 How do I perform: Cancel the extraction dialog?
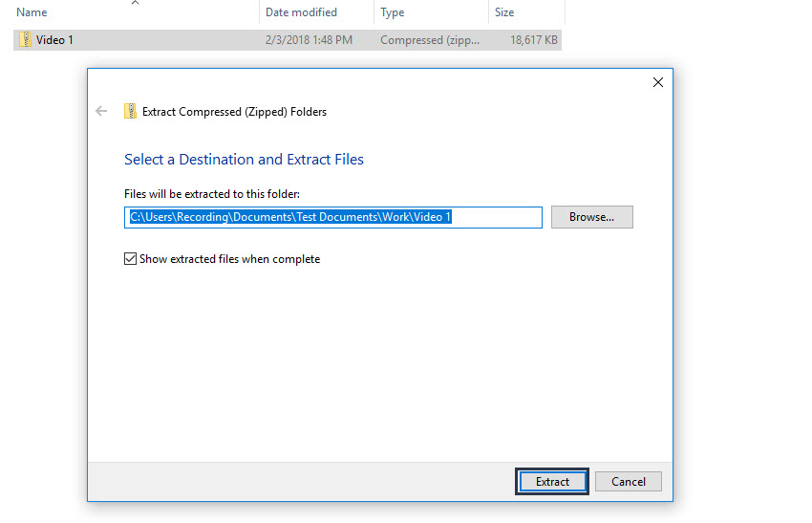(629, 482)
